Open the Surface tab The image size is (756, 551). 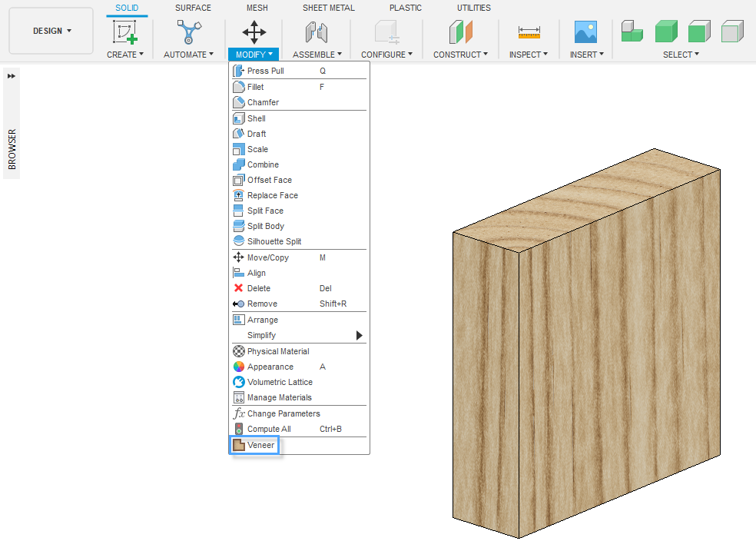[193, 8]
